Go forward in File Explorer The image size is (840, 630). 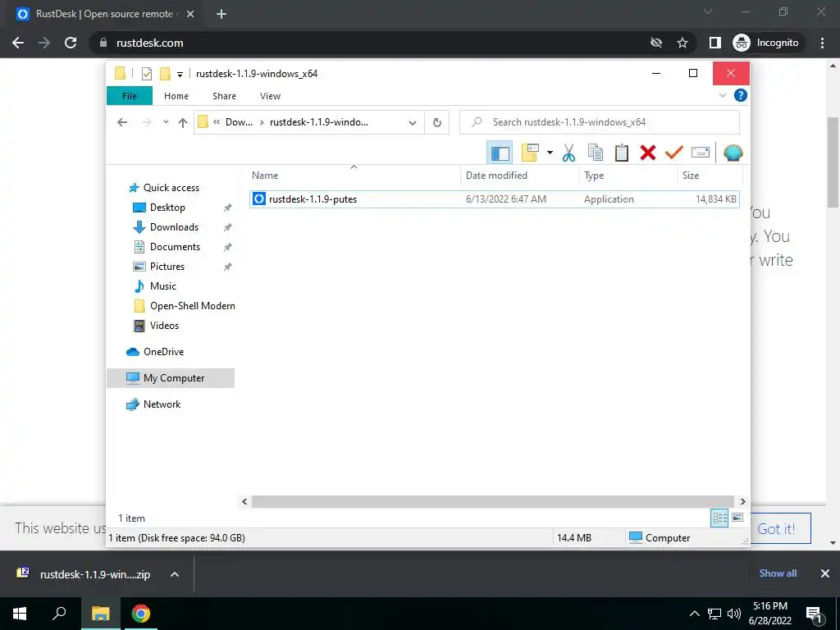point(146,122)
